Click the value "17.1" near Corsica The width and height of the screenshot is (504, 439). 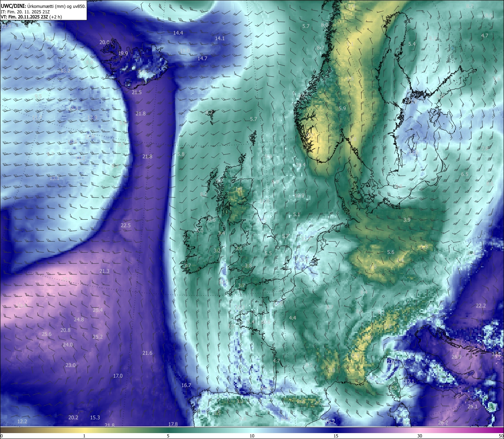coord(409,381)
